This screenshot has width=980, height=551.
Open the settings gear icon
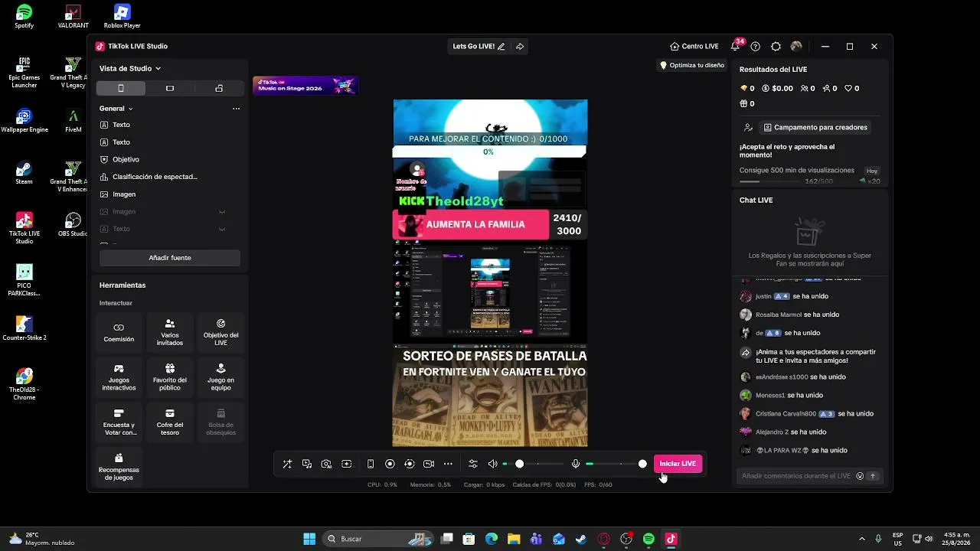pos(776,47)
